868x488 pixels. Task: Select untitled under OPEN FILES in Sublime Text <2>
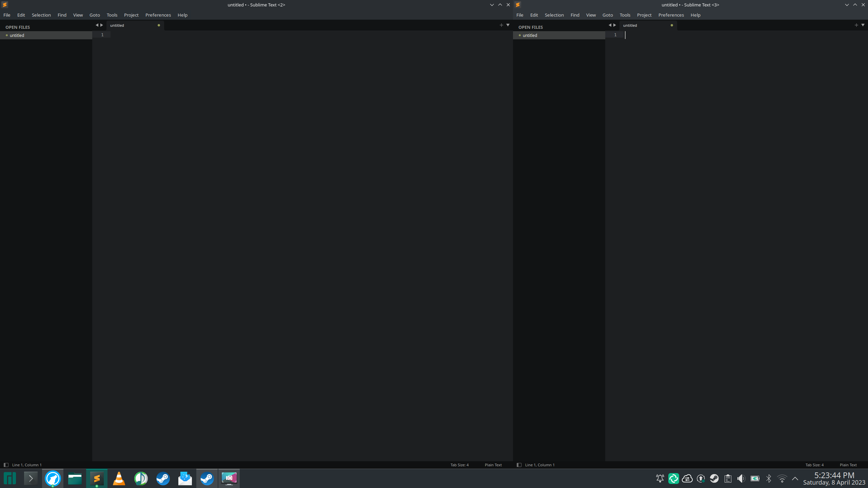pyautogui.click(x=46, y=35)
